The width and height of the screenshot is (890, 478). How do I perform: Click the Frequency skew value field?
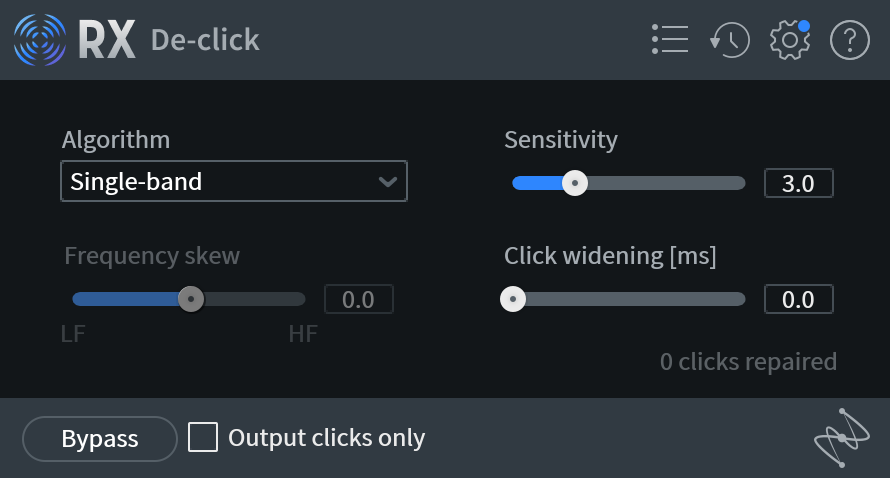359,299
